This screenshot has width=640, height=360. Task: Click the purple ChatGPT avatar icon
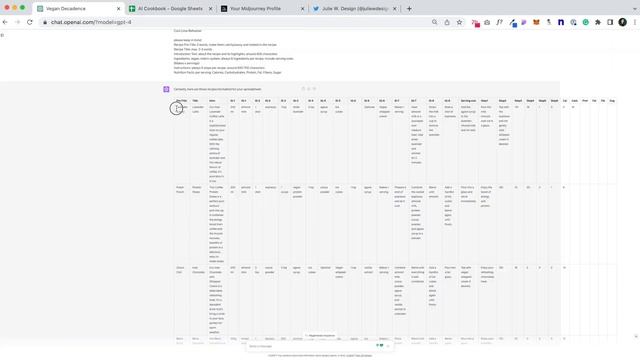(166, 89)
